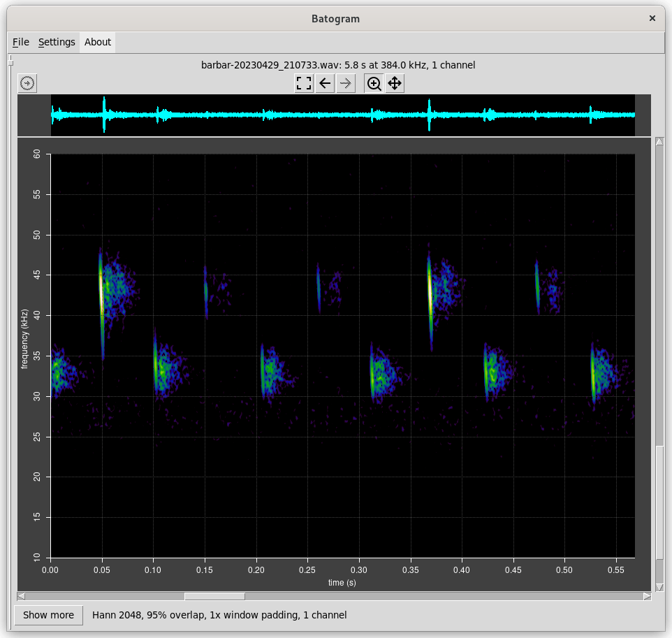
Task: Click the forward arrow view button
Action: point(346,84)
